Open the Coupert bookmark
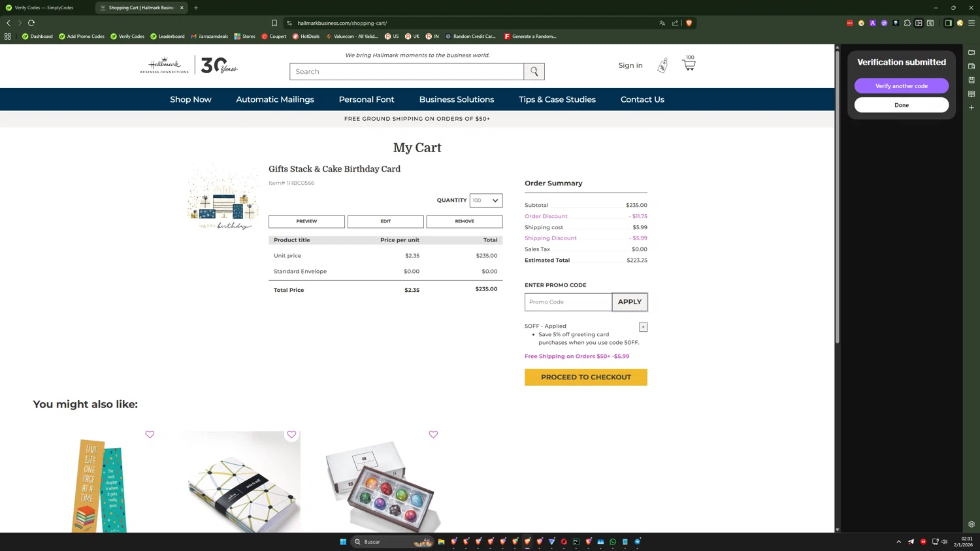Image resolution: width=980 pixels, height=551 pixels. [x=274, y=37]
